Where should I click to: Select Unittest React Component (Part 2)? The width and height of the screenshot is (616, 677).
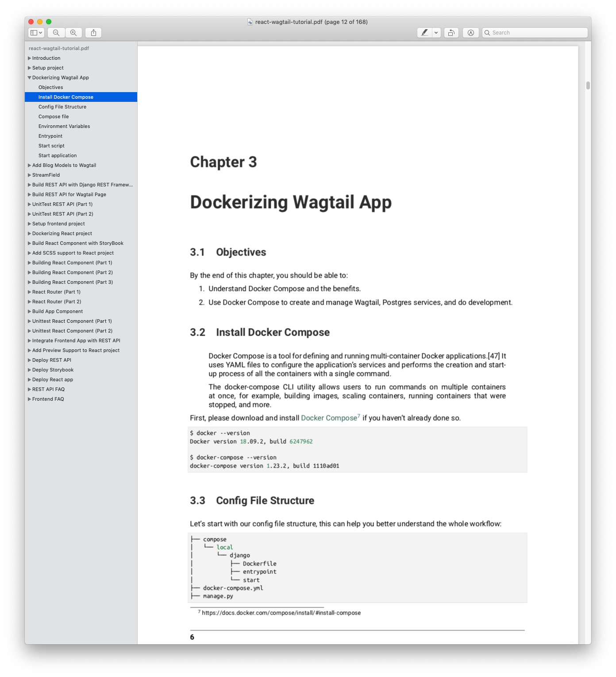click(81, 331)
